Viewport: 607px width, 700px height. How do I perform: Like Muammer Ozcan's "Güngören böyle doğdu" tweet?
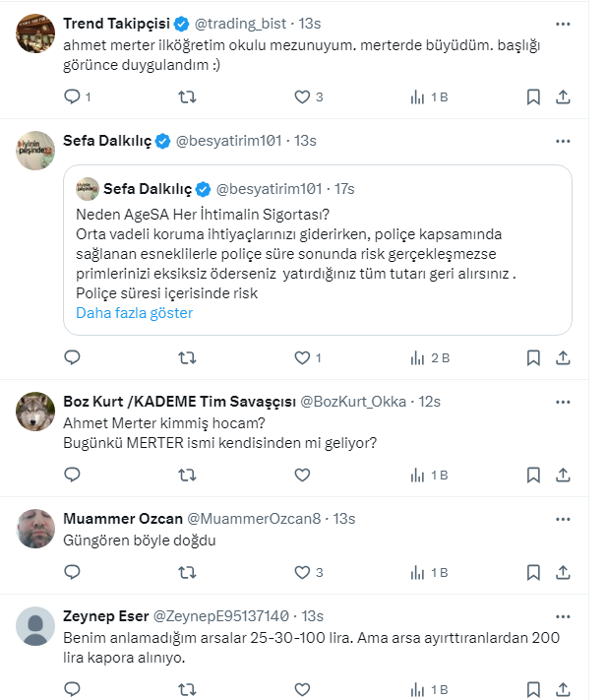302,571
